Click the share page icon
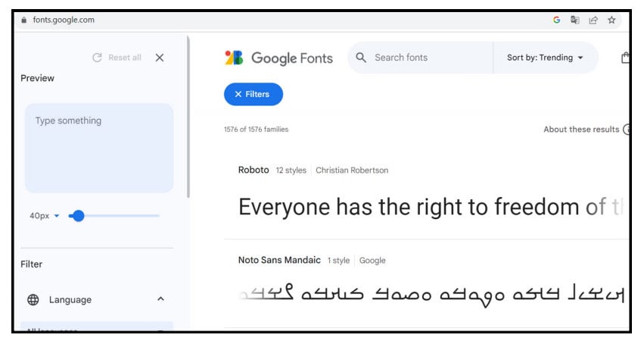 pos(593,20)
